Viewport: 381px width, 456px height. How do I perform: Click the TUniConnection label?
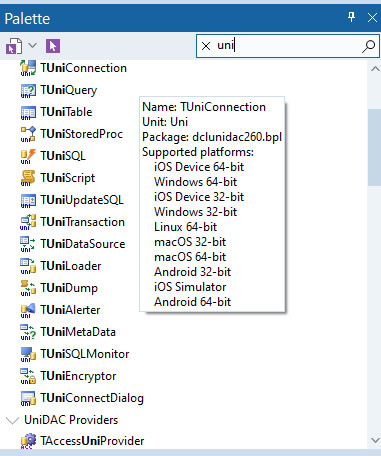pos(83,68)
